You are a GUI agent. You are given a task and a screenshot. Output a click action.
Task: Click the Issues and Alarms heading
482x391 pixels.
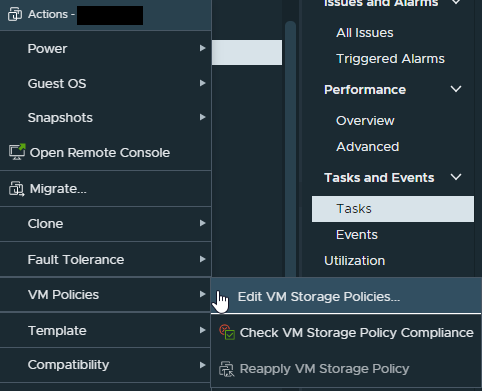[x=381, y=3]
